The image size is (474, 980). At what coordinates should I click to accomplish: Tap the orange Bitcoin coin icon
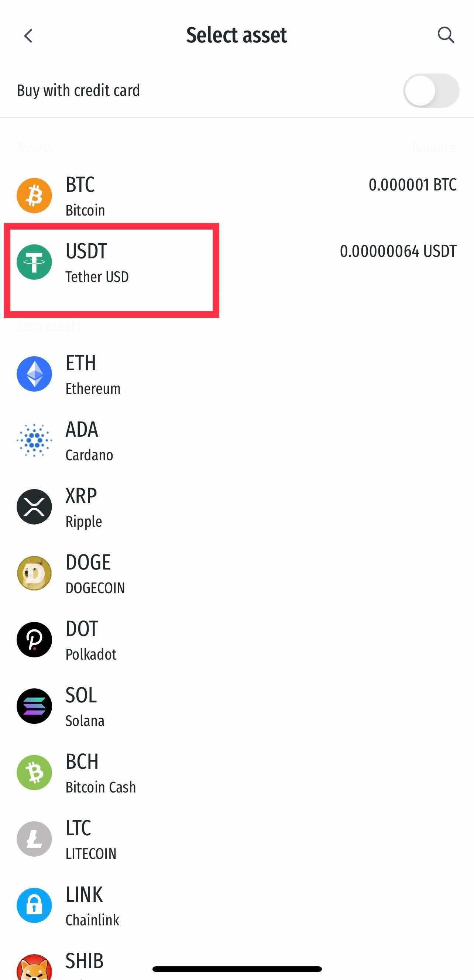34,196
